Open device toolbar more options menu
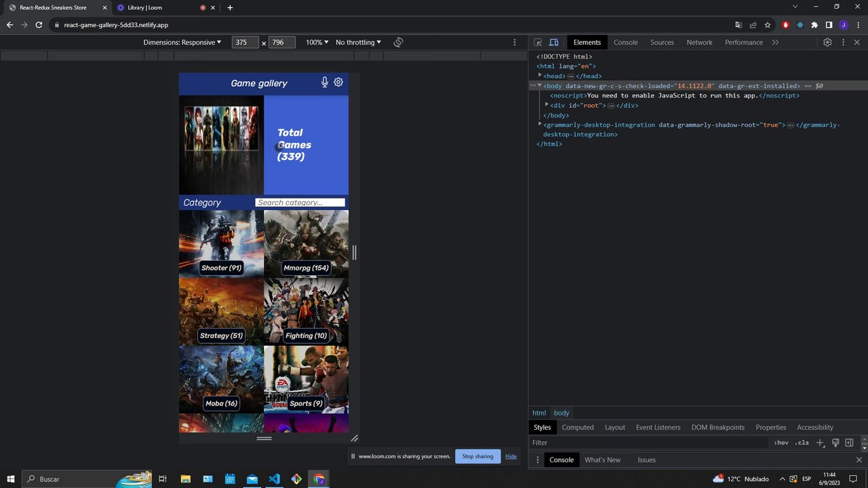Screen dimensions: 868x488 (515, 42)
